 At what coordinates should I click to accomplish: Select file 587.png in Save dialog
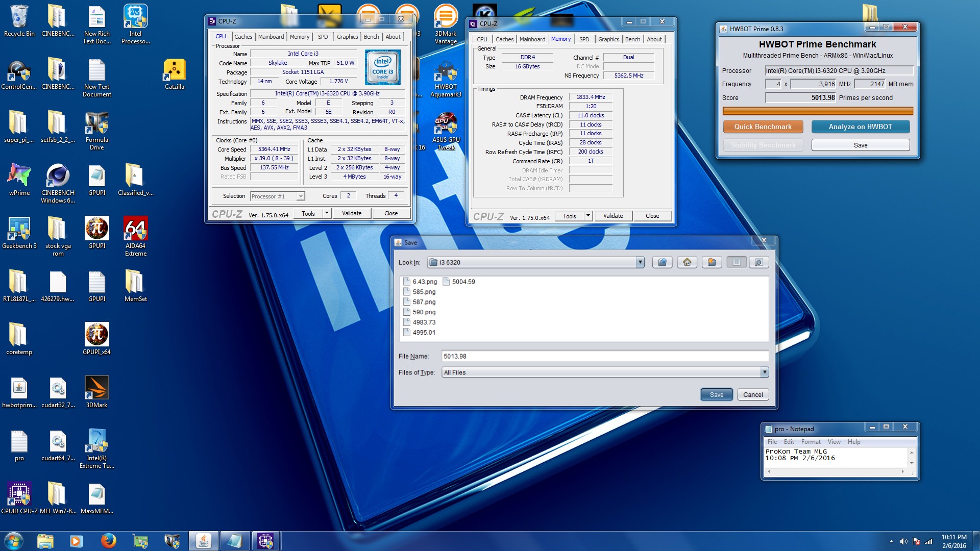420,302
